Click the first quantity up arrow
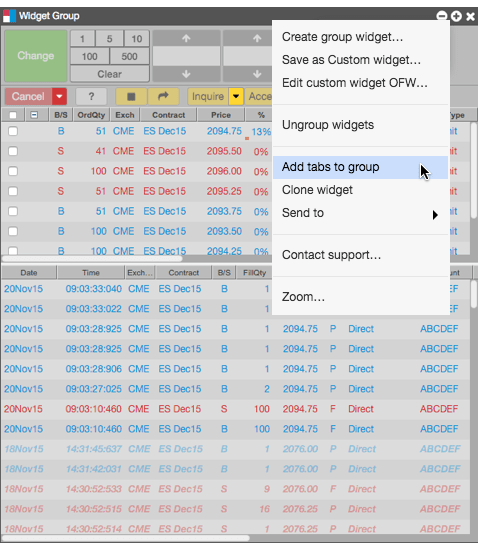479x554 pixels. [x=186, y=38]
